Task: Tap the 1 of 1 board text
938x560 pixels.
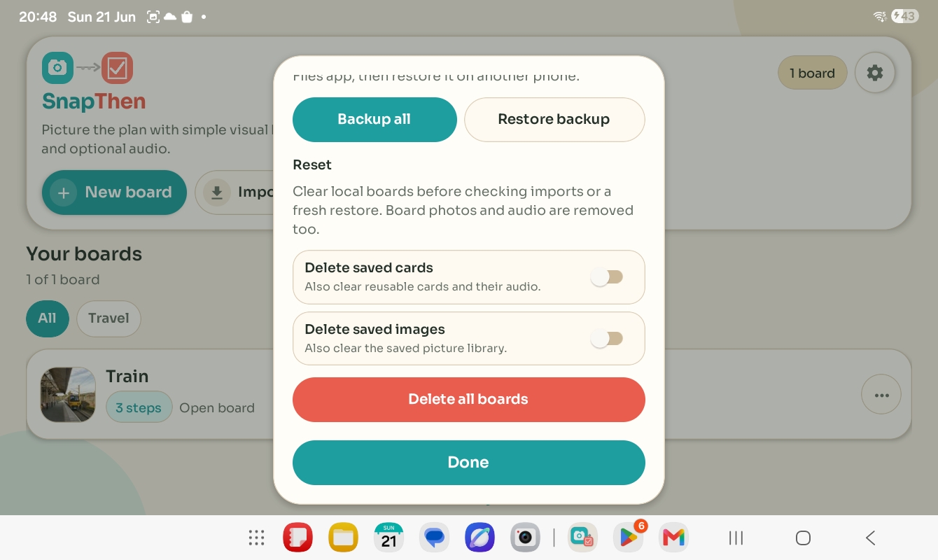Action: click(63, 280)
